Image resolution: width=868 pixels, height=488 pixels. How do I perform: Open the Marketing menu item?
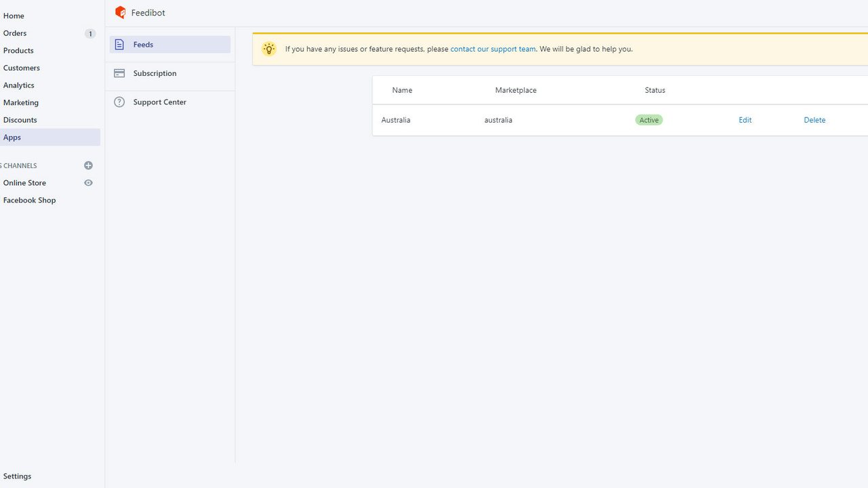(20, 102)
